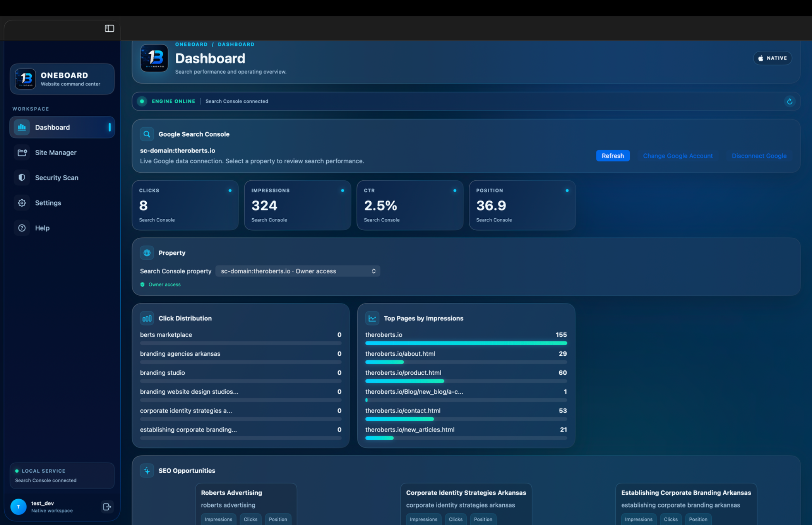Screen dimensions: 812x525
Task: Click the Top Pages line chart icon
Action: 372,318
